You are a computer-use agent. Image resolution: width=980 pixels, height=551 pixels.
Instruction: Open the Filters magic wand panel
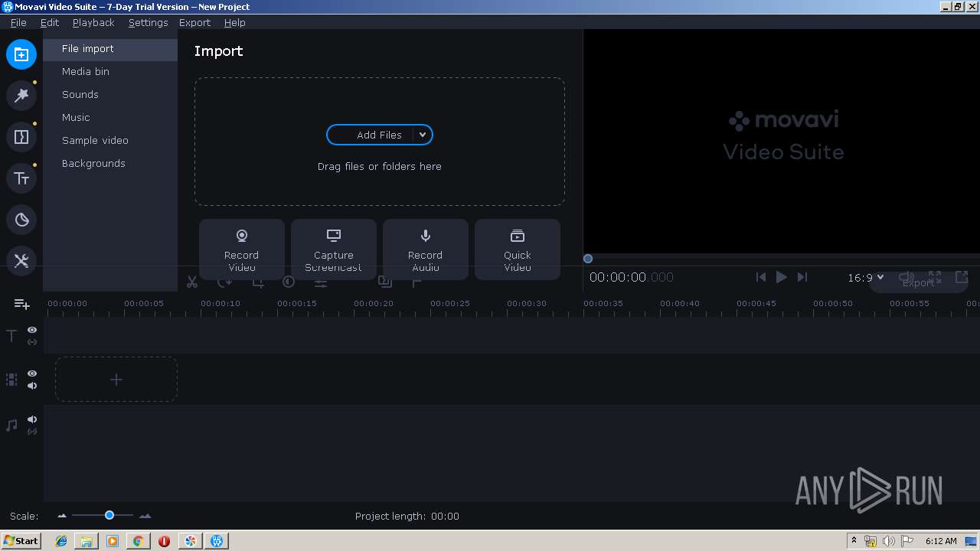[21, 96]
